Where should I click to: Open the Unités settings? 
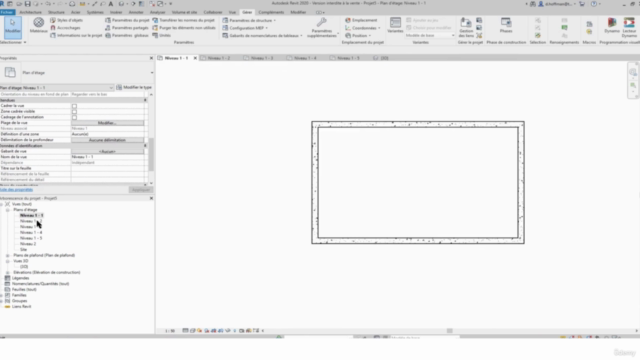[x=162, y=36]
